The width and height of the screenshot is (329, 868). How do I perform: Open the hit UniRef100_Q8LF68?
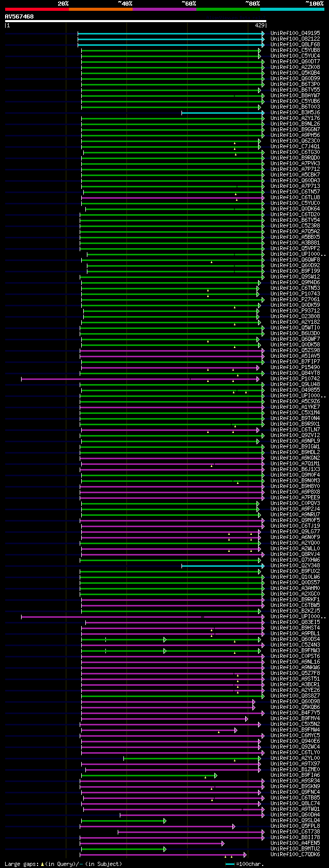pos(295,44)
